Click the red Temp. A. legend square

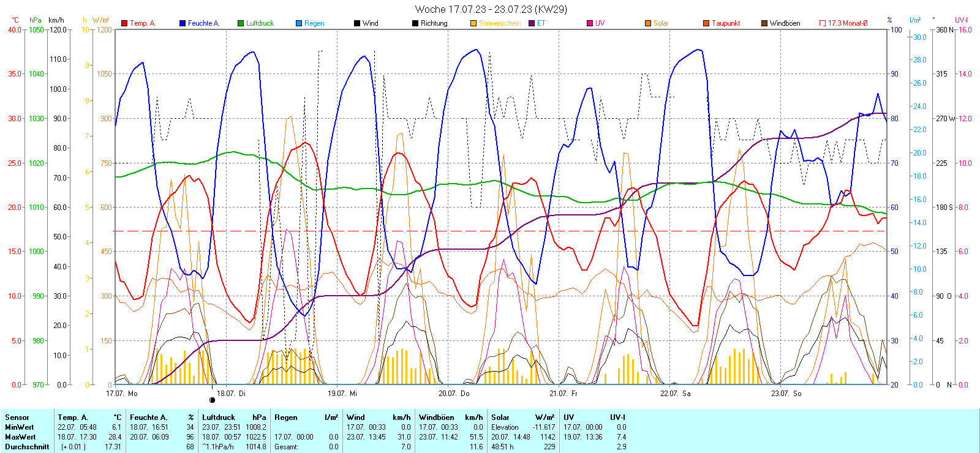[125, 24]
